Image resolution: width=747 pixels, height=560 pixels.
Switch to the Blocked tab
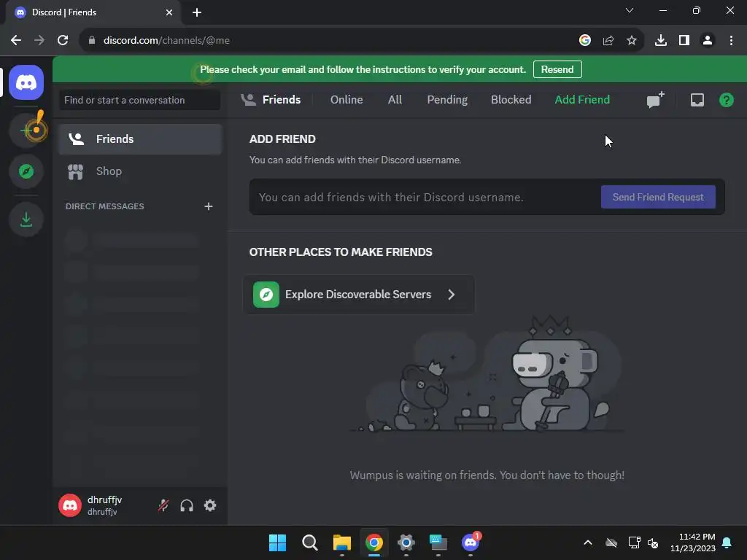511,99
